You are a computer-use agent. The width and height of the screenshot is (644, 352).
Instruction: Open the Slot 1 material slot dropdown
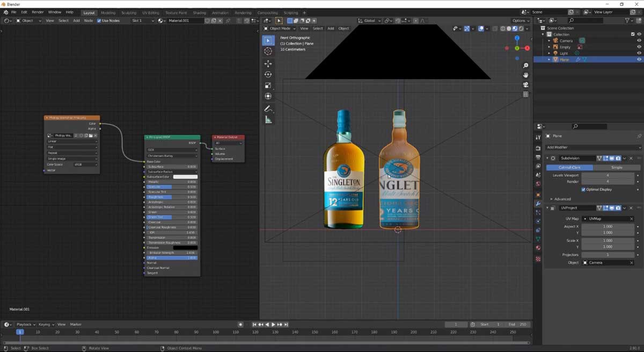pyautogui.click(x=142, y=20)
